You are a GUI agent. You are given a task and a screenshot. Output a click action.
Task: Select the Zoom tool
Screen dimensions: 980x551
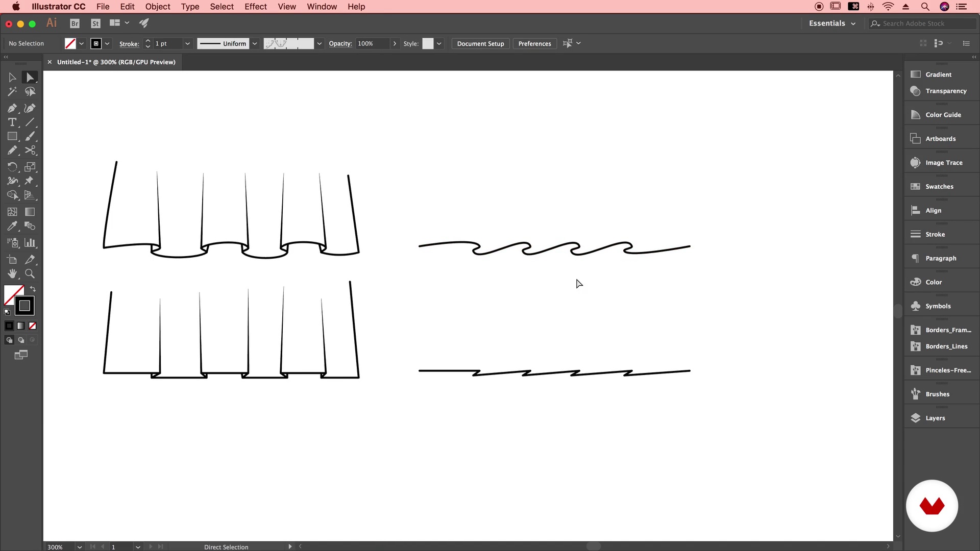(x=30, y=274)
